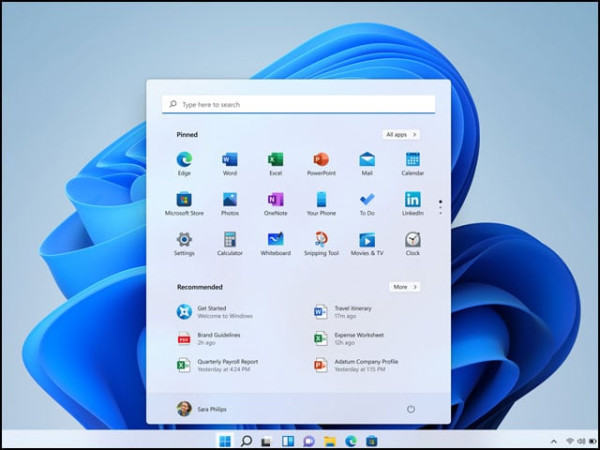This screenshot has height=450, width=600.
Task: Launch the Whiteboard app
Action: coord(275,240)
